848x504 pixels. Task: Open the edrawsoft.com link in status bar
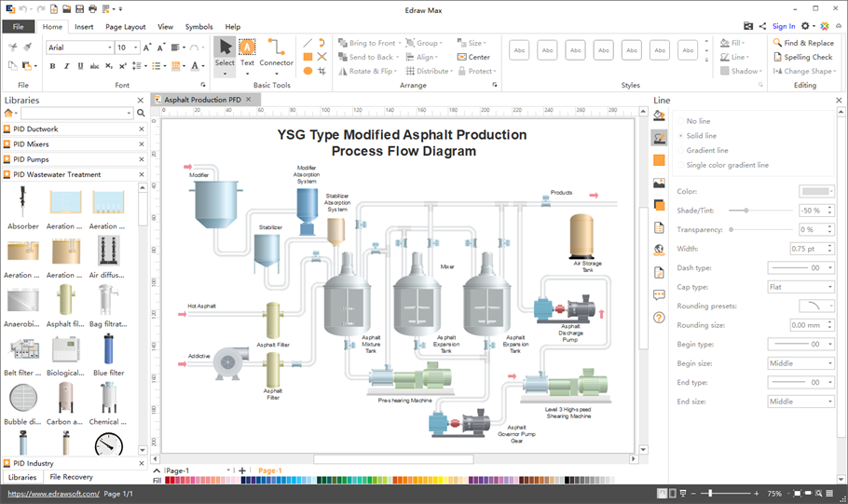[52, 494]
